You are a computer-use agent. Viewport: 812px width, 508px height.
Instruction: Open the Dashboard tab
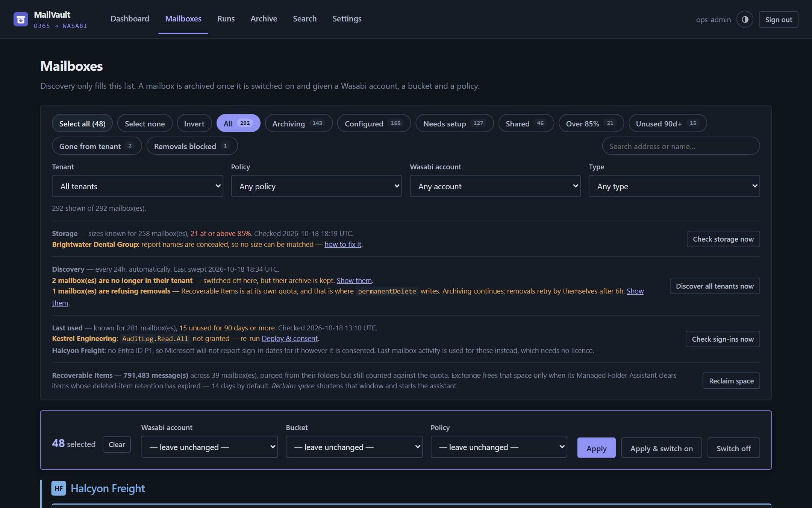tap(130, 19)
